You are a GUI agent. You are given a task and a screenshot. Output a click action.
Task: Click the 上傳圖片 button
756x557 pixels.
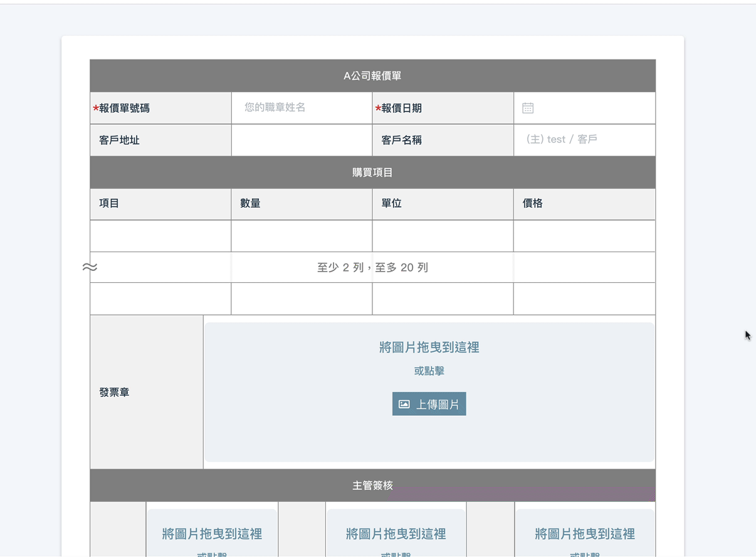point(429,405)
